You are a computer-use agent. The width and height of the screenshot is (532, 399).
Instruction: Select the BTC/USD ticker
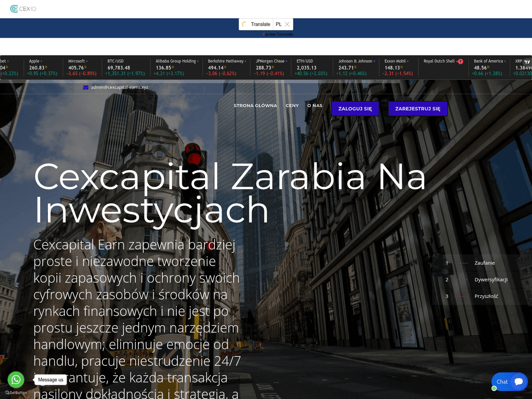(x=126, y=67)
